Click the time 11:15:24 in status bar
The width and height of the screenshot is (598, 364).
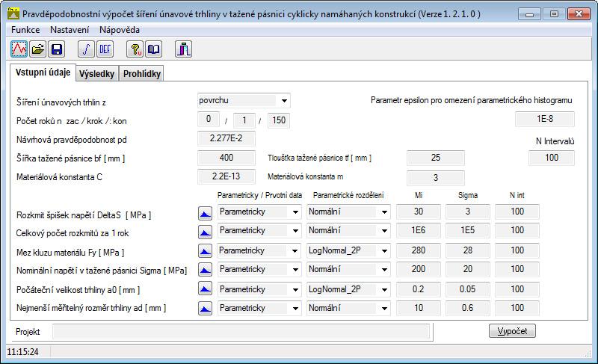pyautogui.click(x=23, y=352)
